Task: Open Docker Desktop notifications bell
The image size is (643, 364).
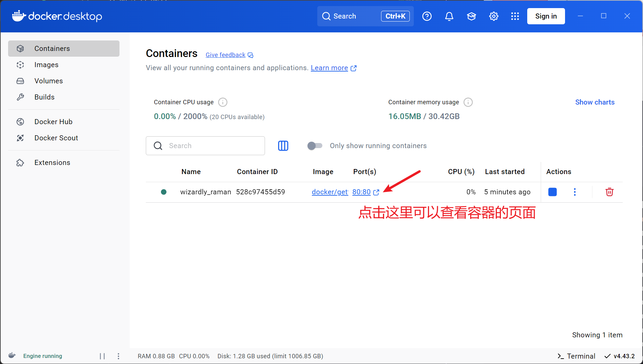Action: 449,16
